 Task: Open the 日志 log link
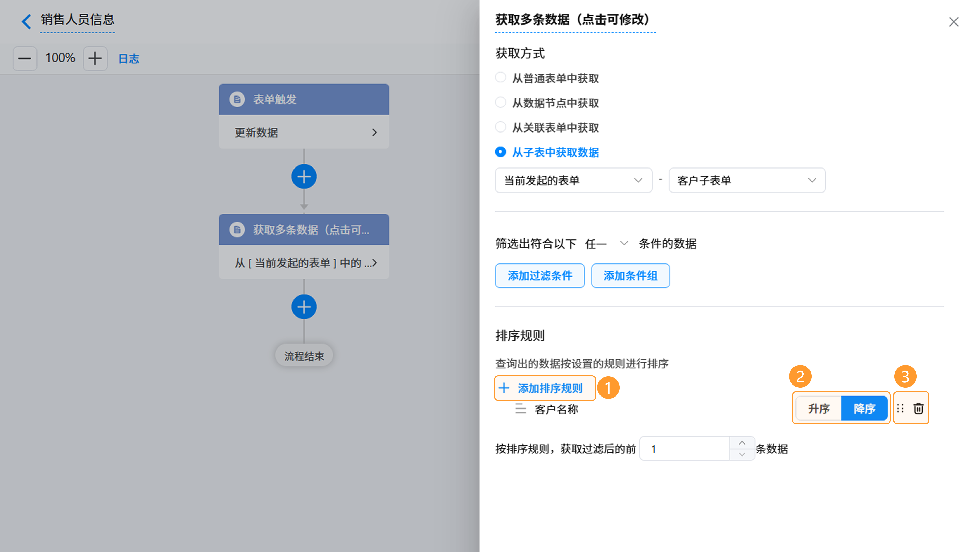[129, 59]
